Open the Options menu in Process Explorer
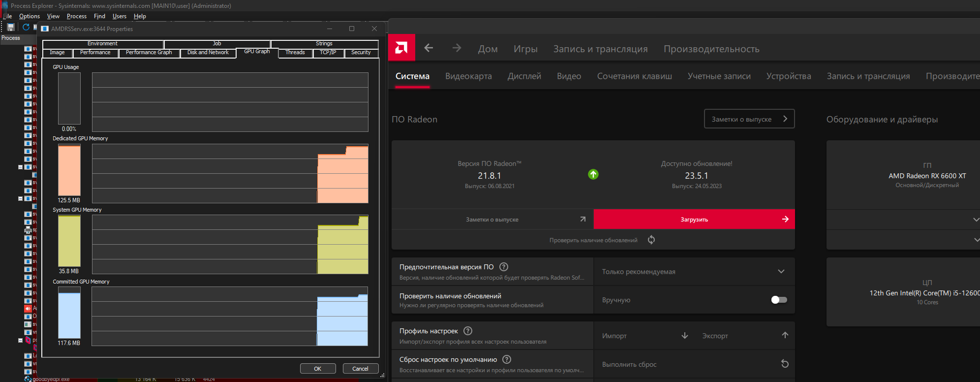 click(30, 16)
